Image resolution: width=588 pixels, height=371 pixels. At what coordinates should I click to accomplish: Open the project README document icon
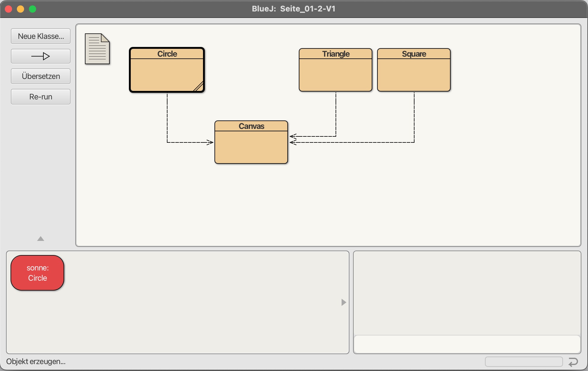97,49
